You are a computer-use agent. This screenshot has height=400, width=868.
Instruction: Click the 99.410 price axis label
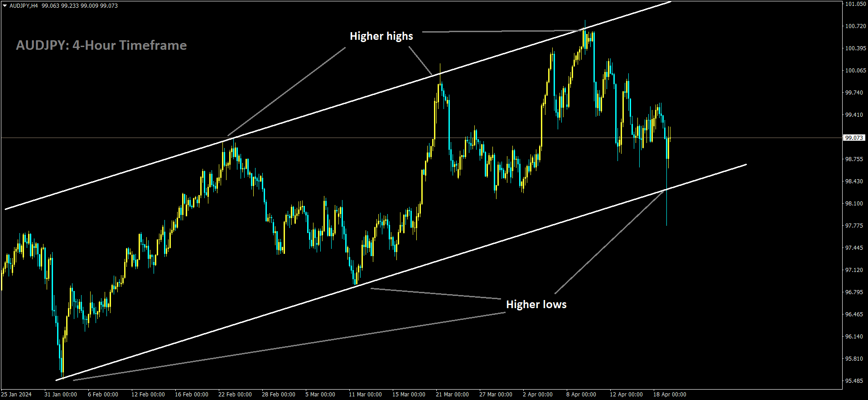pyautogui.click(x=854, y=115)
